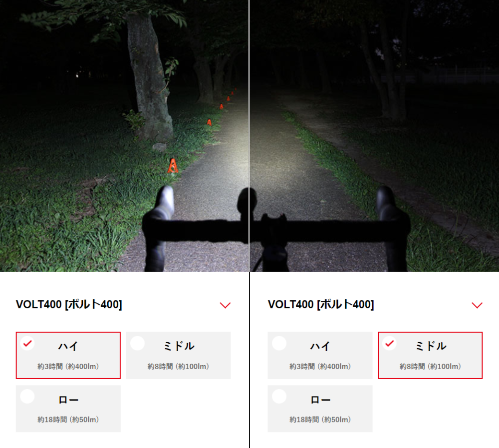Select ハイ mode in the right panel
The height and width of the screenshot is (448, 499).
coord(320,355)
